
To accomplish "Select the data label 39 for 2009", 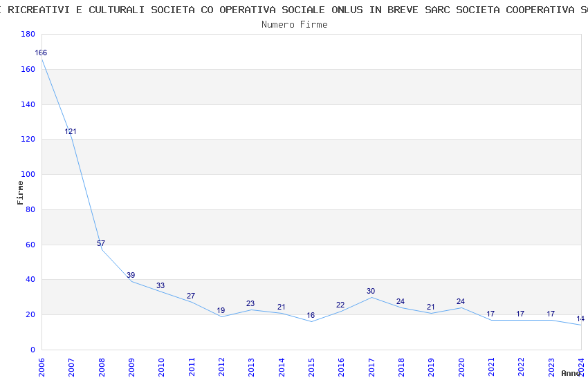I will point(131,275).
